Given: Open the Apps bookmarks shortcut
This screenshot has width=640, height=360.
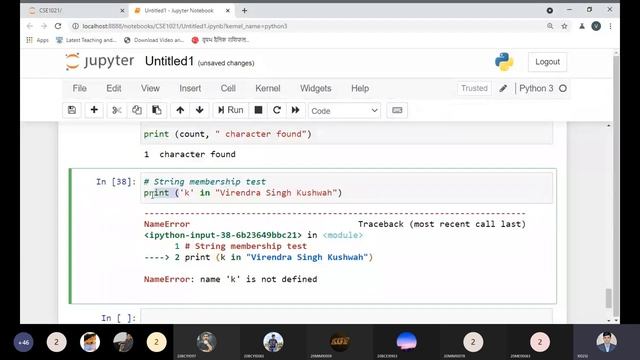Looking at the screenshot, I should click(x=38, y=40).
